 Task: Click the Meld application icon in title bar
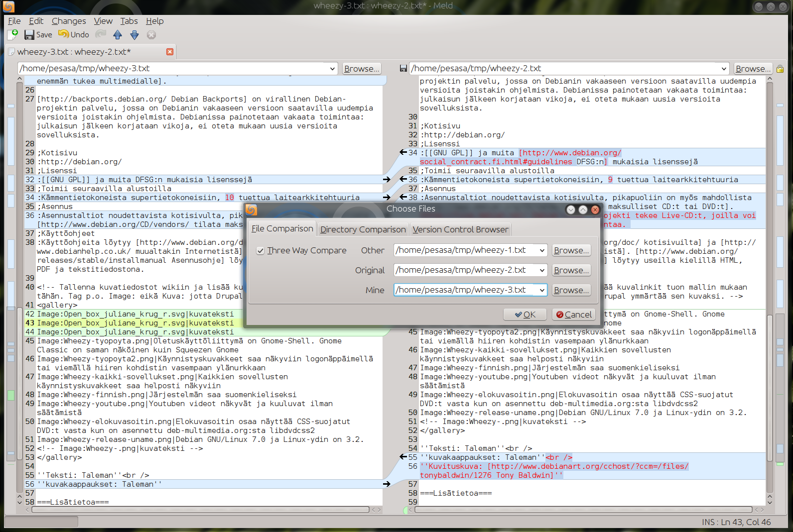pyautogui.click(x=8, y=6)
